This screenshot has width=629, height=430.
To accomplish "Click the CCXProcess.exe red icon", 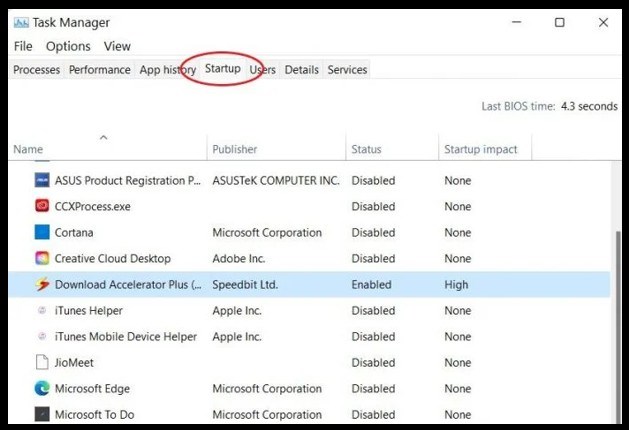I will point(42,206).
